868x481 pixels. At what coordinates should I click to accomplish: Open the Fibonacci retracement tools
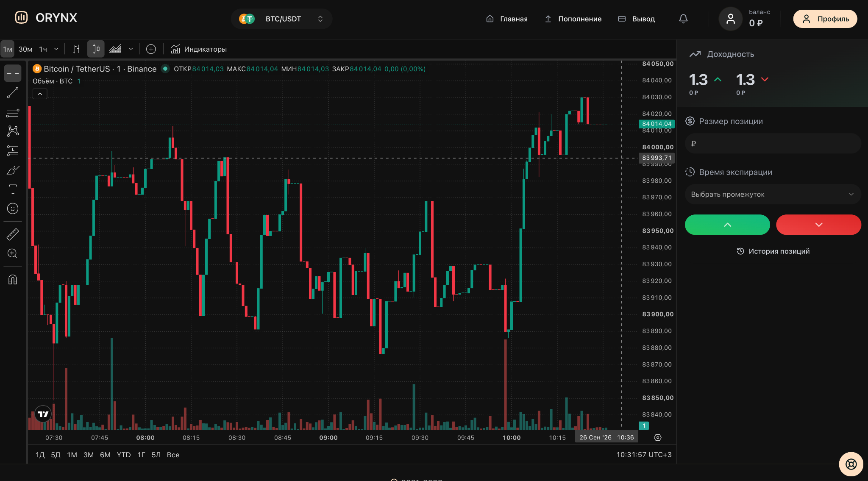13,112
